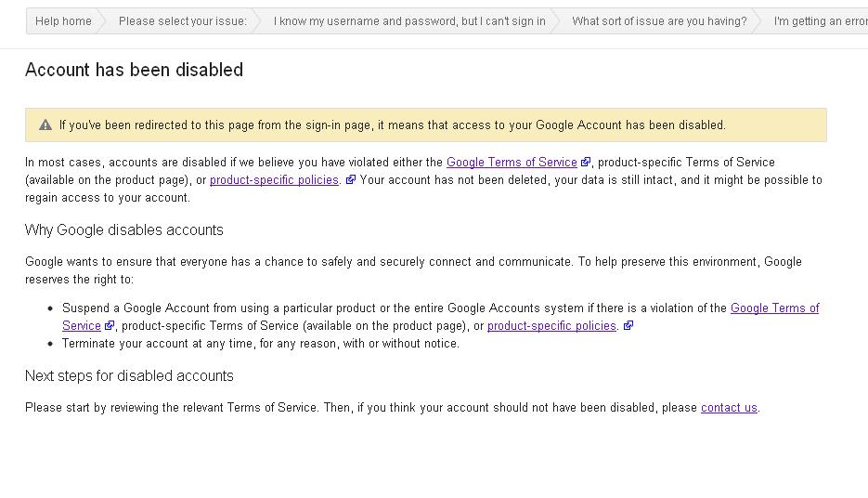Viewport: 868px width, 498px height.
Task: Click the 'Terminate your account at any time' bullet
Action: tap(261, 344)
